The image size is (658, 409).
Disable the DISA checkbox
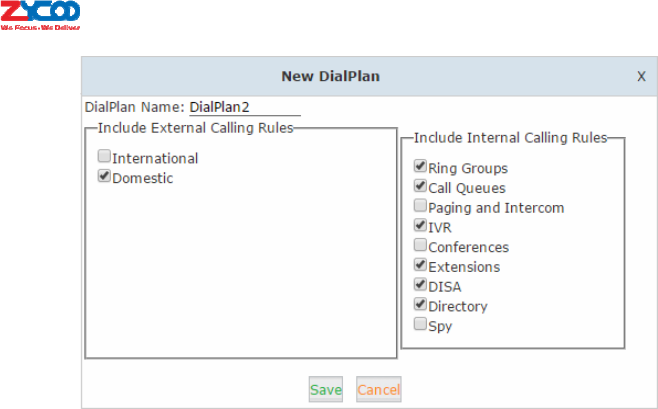[420, 285]
